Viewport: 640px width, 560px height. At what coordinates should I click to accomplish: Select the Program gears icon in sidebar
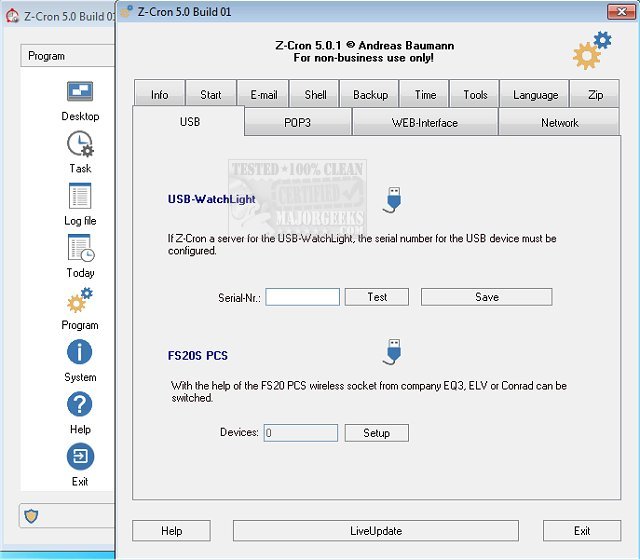(80, 300)
